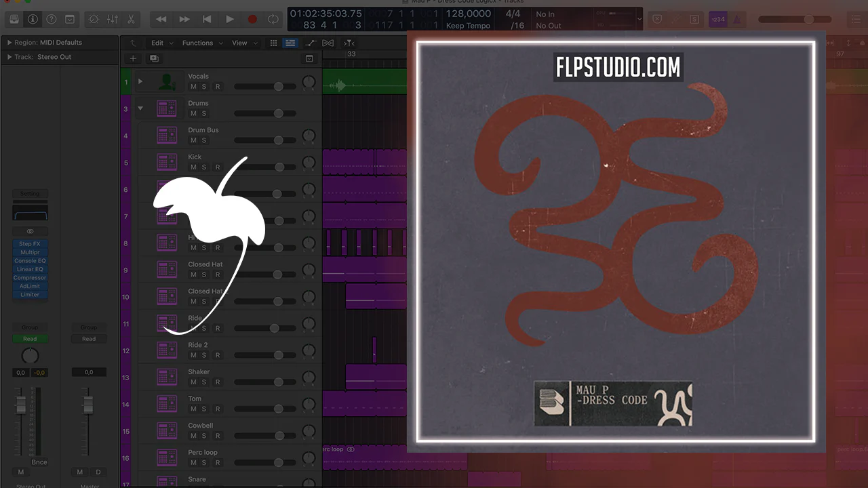Add a new track with plus button
Image resolution: width=868 pixels, height=488 pixels.
click(x=133, y=59)
